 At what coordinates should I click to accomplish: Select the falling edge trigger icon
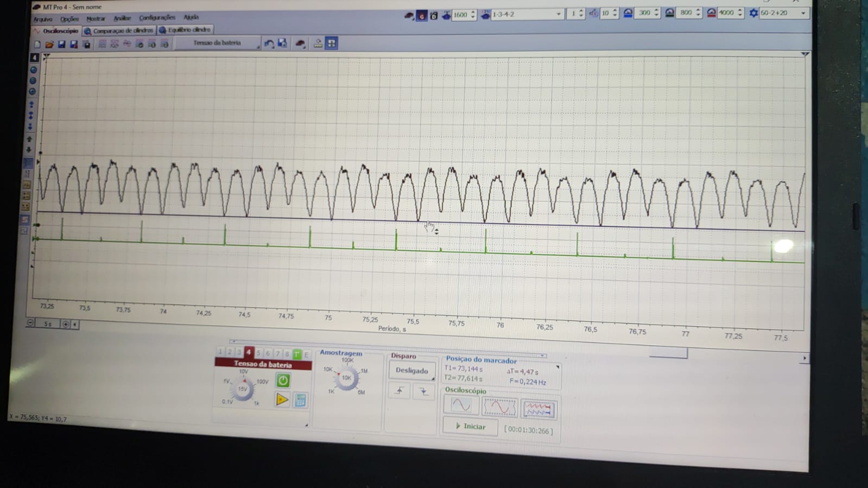click(423, 391)
